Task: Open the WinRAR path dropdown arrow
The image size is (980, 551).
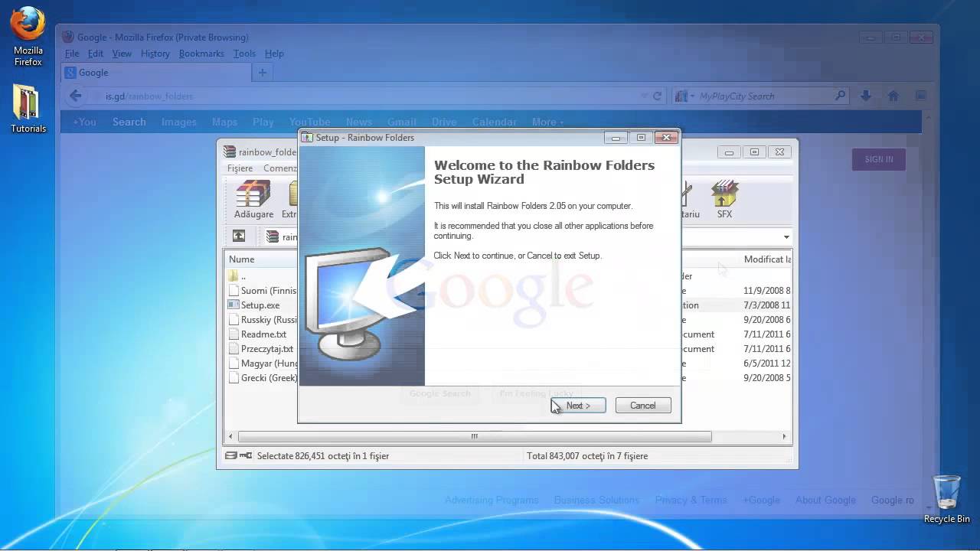Action: (x=786, y=236)
